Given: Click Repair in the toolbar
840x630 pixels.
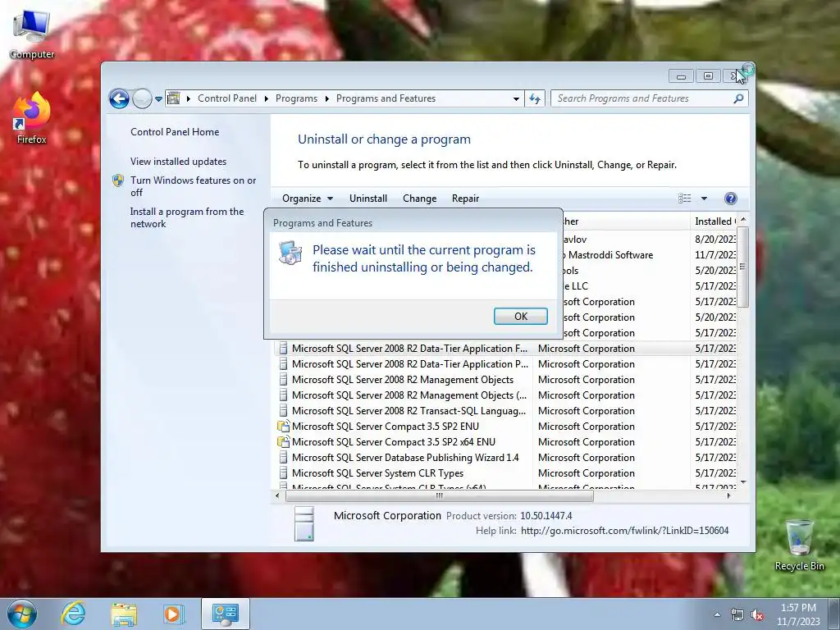Looking at the screenshot, I should tap(465, 199).
